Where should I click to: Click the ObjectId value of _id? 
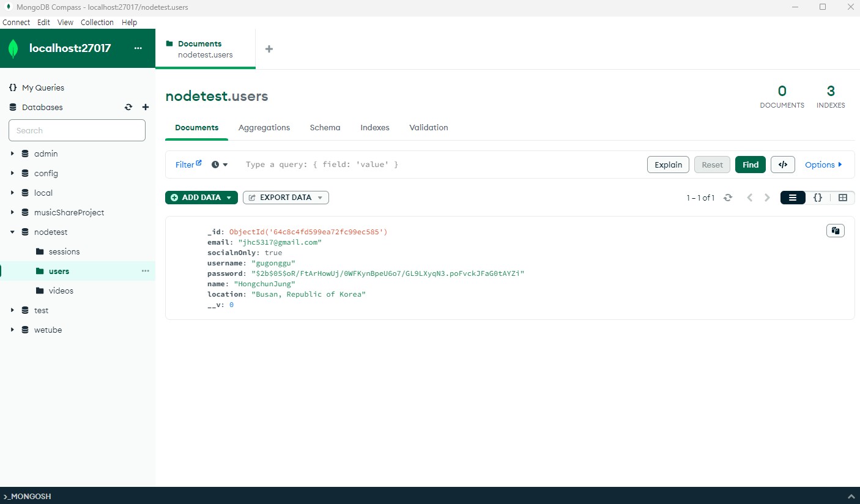tap(308, 232)
